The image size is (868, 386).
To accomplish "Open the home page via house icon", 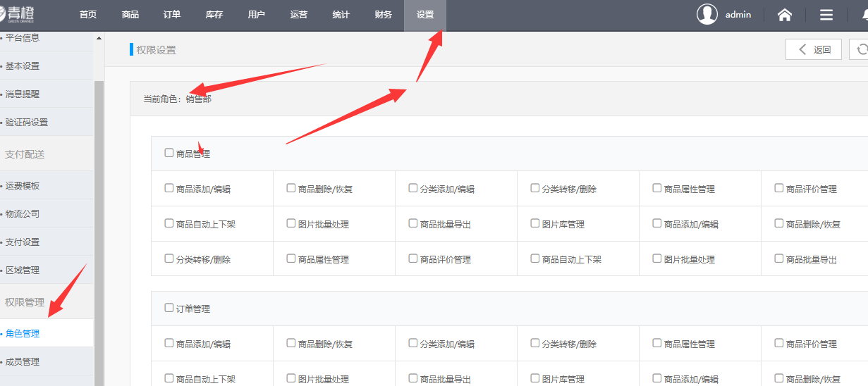I will point(784,15).
